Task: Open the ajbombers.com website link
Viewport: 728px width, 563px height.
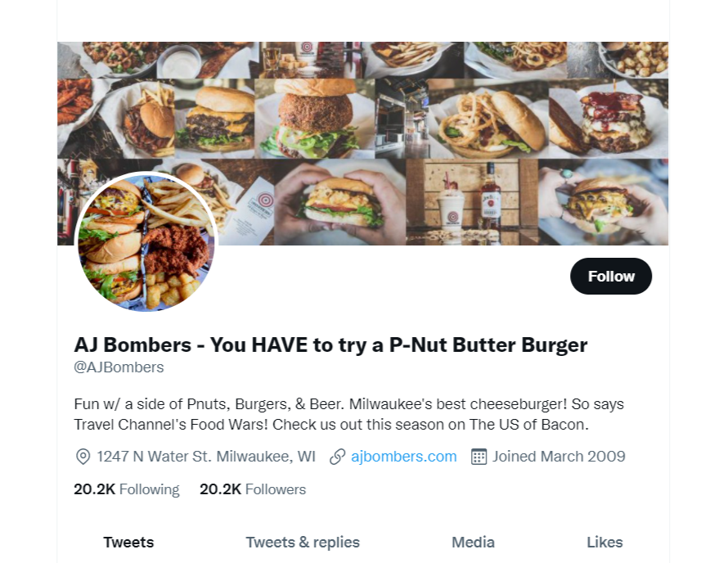Action: 404,457
